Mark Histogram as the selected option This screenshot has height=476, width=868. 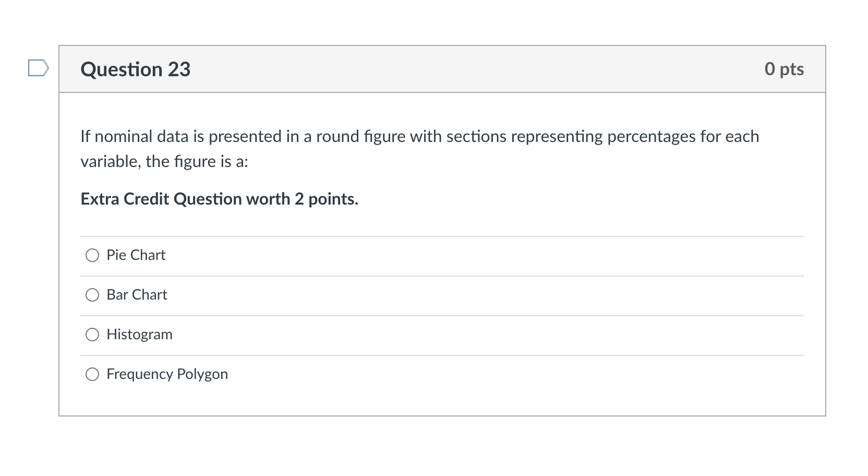[92, 335]
